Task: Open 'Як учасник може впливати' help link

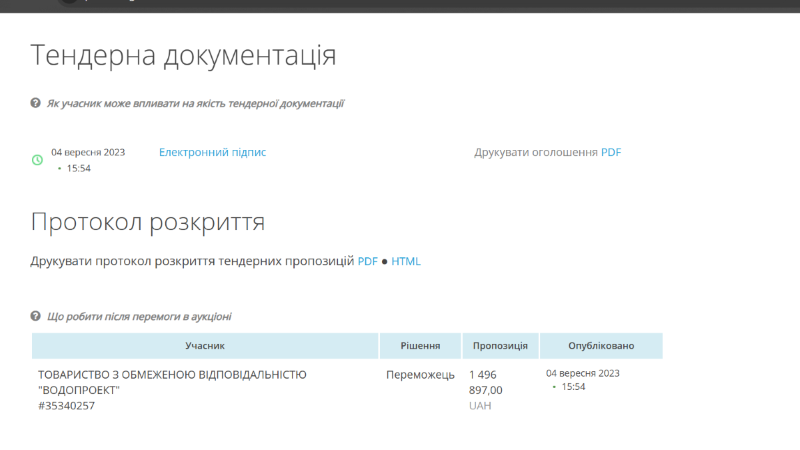Action: click(x=195, y=103)
